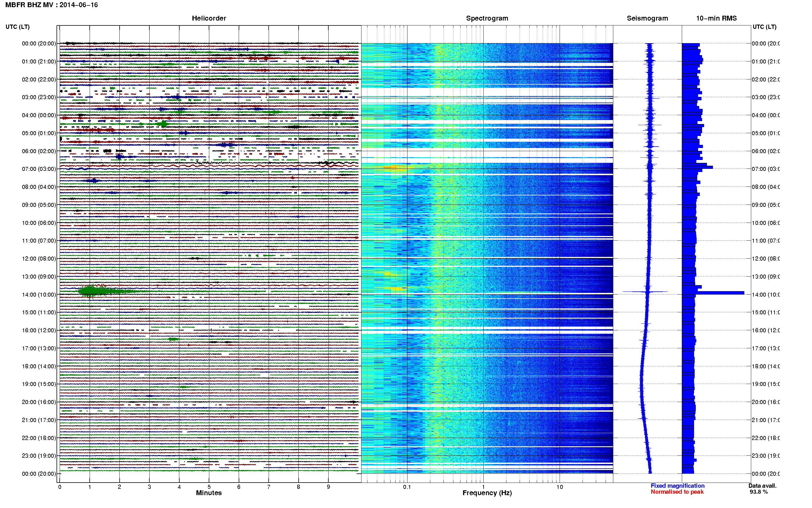Click the left 15:00 (11:00) time label
Viewport: 812px width, 508px height.
click(39, 313)
